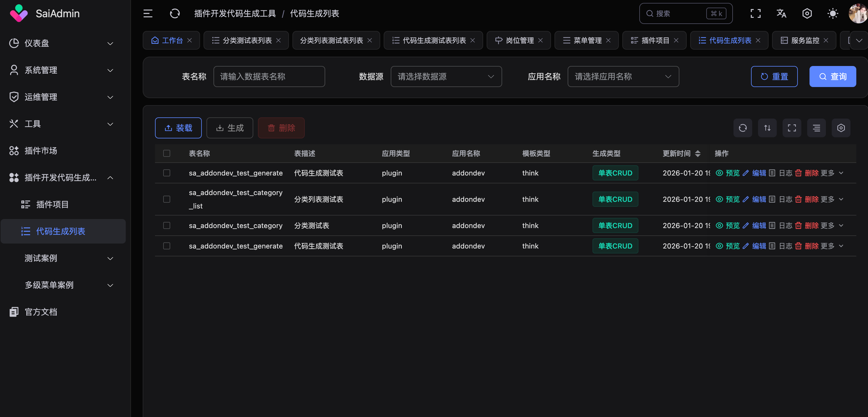Refresh the table with the toolbar refresh icon
Screen dimensions: 868x417
pos(743,128)
